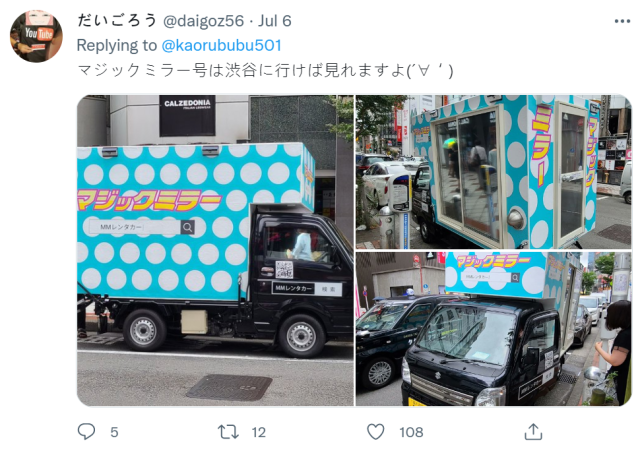Click the like count 108
This screenshot has height=451, width=640.
411,432
